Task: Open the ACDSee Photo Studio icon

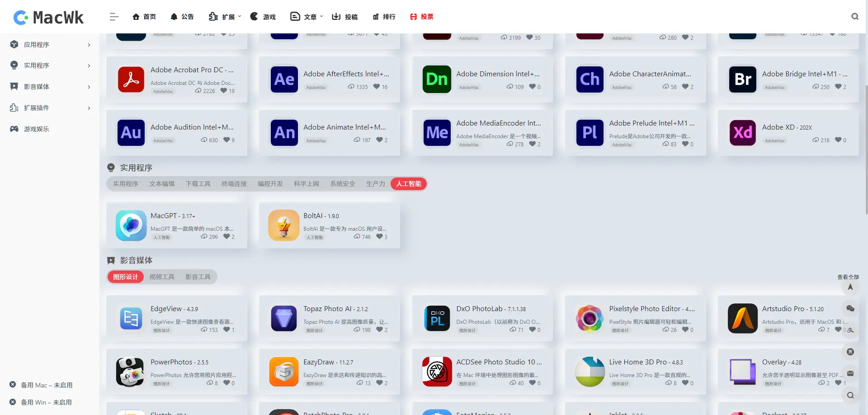Action: [437, 372]
